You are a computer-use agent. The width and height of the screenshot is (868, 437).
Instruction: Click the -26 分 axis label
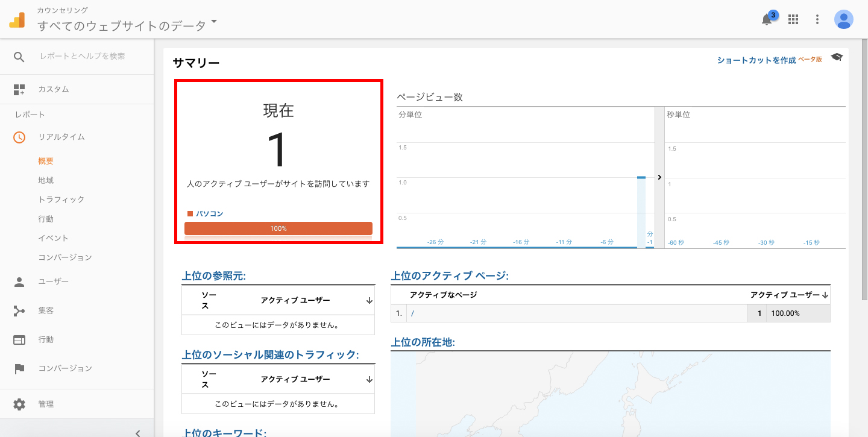click(435, 242)
